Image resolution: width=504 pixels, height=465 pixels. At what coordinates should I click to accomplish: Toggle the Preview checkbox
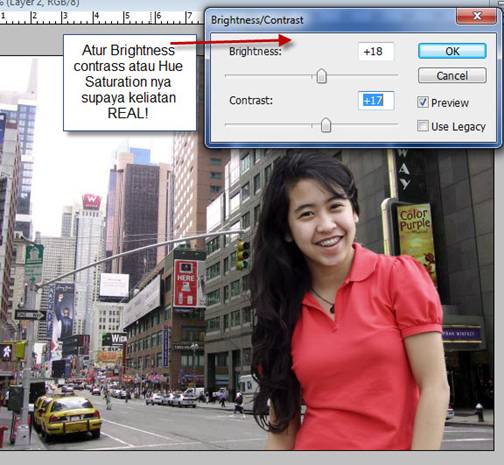click(423, 102)
